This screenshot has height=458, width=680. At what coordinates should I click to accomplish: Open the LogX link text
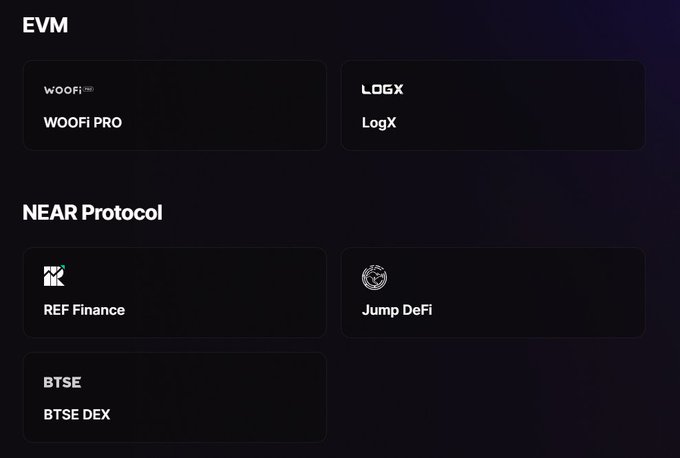point(379,123)
